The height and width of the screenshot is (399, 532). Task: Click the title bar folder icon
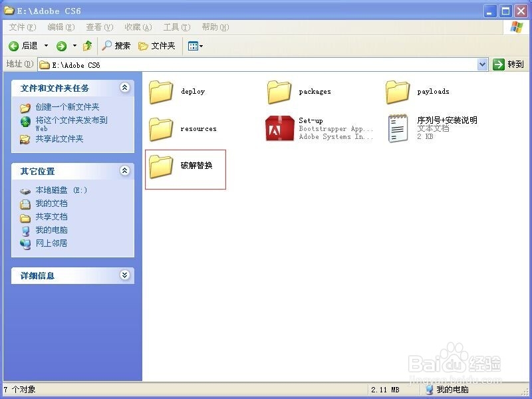coord(9,11)
